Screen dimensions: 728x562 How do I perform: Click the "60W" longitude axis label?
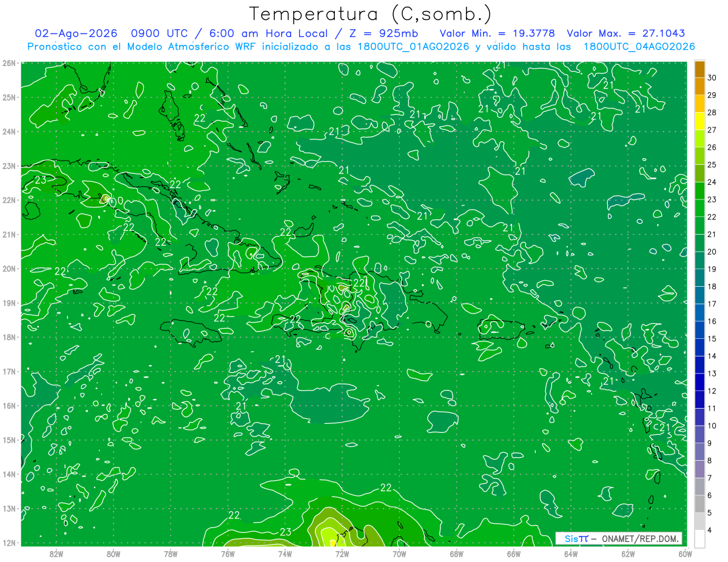[684, 554]
